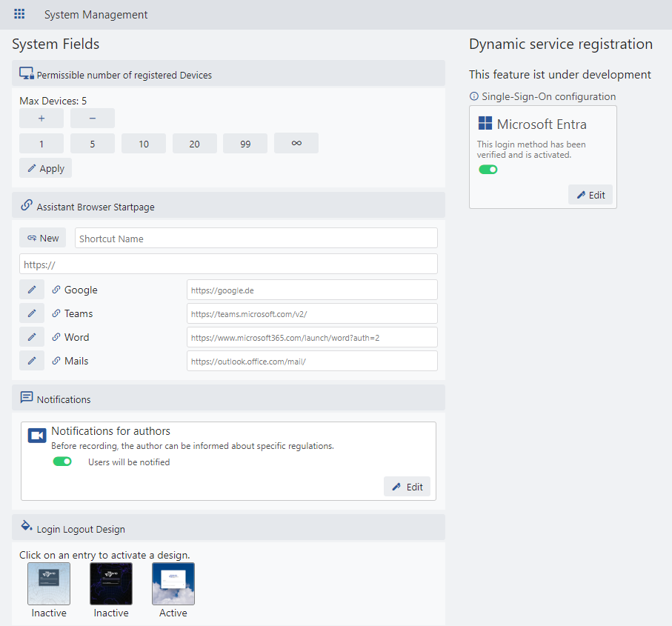Edit the Microsoft Entra configuration
This screenshot has width=672, height=626.
coord(591,195)
